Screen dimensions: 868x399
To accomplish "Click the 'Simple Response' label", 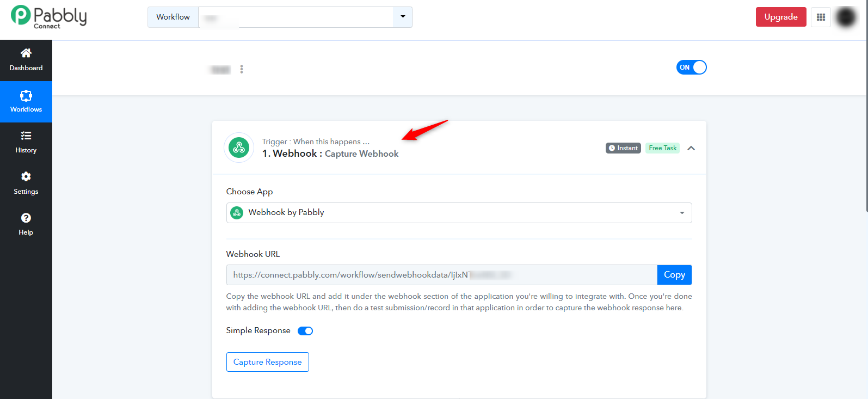I will pyautogui.click(x=258, y=330).
